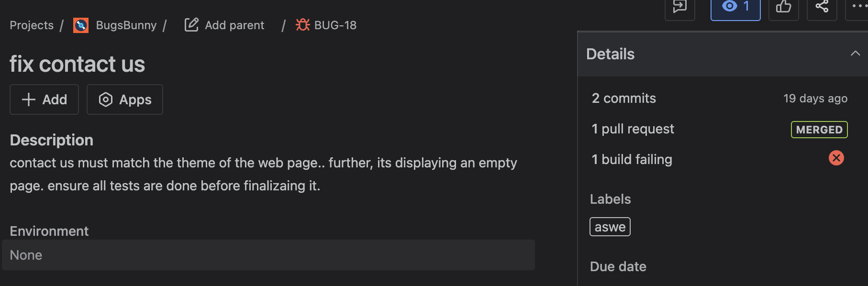The width and height of the screenshot is (868, 286).
Task: Edit the issue title fix contact us
Action: click(78, 64)
